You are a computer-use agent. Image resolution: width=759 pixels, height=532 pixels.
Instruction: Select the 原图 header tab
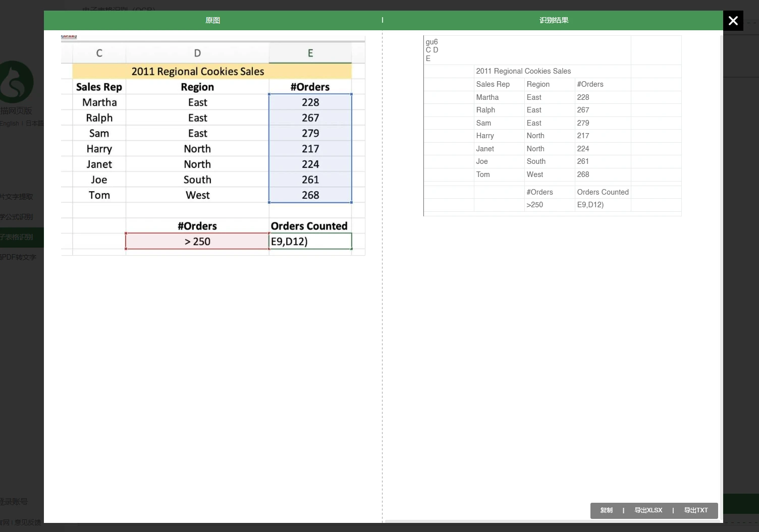(x=212, y=20)
